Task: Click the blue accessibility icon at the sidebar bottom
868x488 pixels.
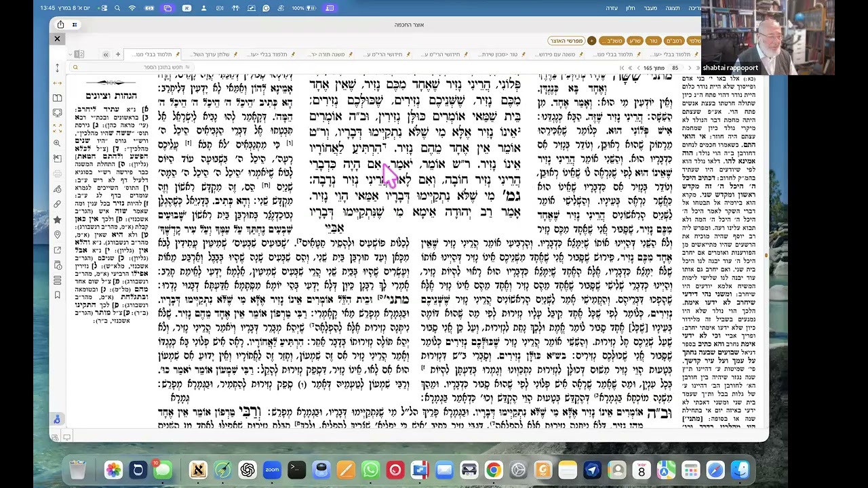Action: point(57,420)
